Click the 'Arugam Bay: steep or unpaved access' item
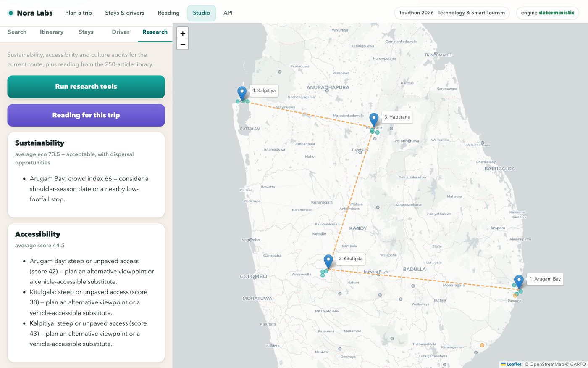Viewport: 588px width, 368px height. pyautogui.click(x=92, y=271)
